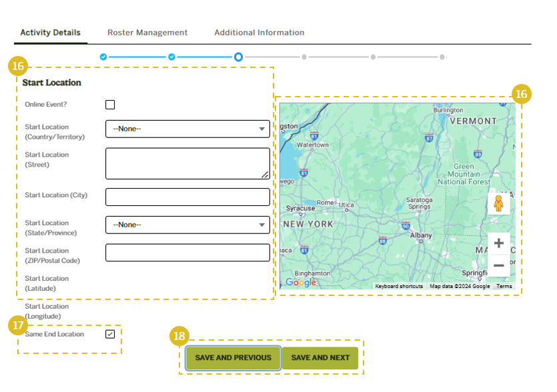Click the first completed progress step
Screen dimensions: 557x392
coord(103,57)
